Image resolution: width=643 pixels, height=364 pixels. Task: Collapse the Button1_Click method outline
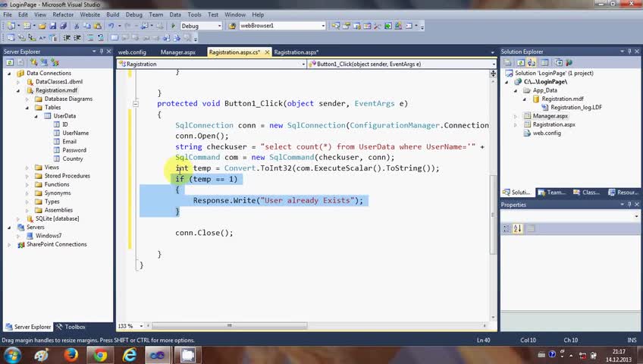136,104
